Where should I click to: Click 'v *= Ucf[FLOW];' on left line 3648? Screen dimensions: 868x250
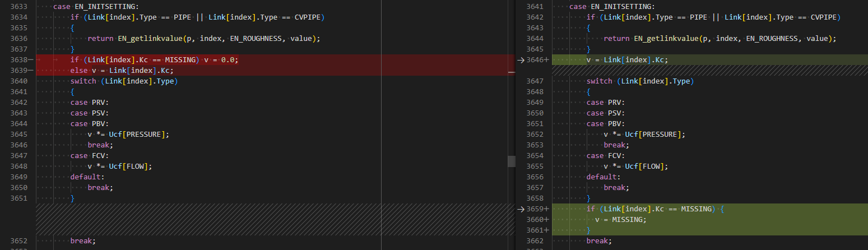pyautogui.click(x=120, y=166)
